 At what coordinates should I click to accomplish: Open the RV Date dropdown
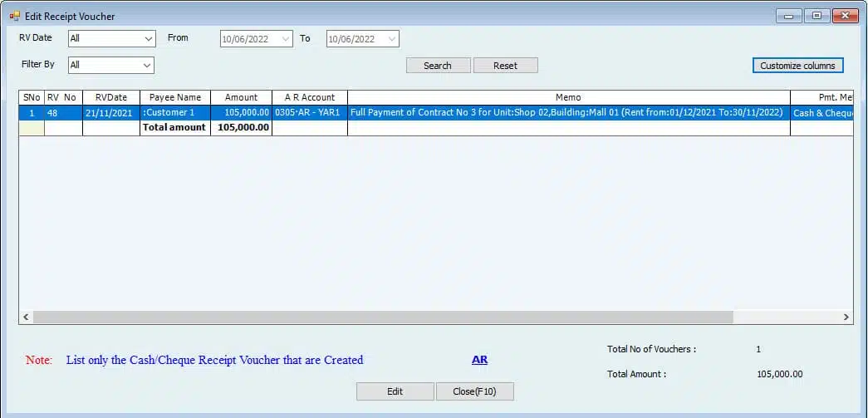click(112, 39)
